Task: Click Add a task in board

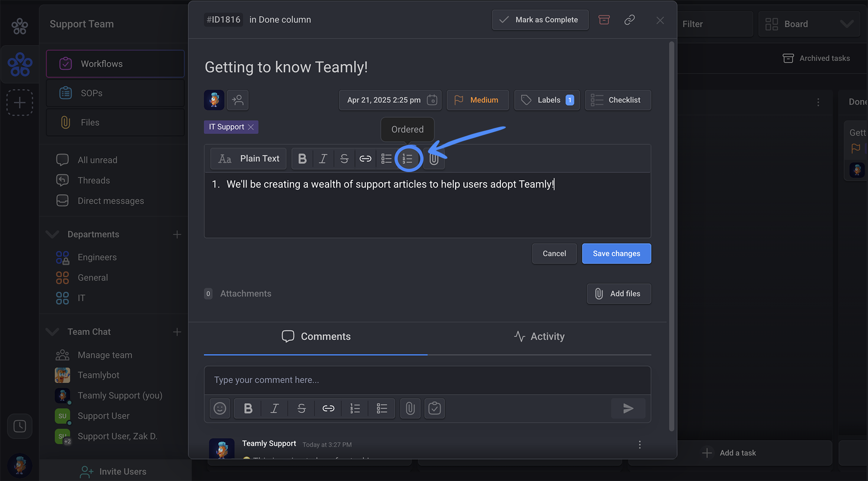Action: coord(730,453)
